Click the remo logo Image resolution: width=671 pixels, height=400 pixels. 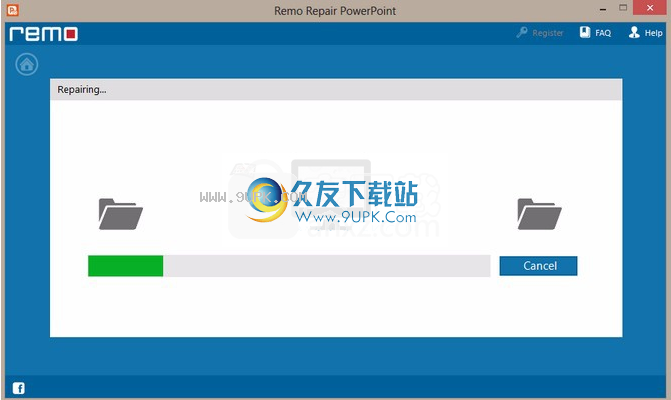click(44, 34)
